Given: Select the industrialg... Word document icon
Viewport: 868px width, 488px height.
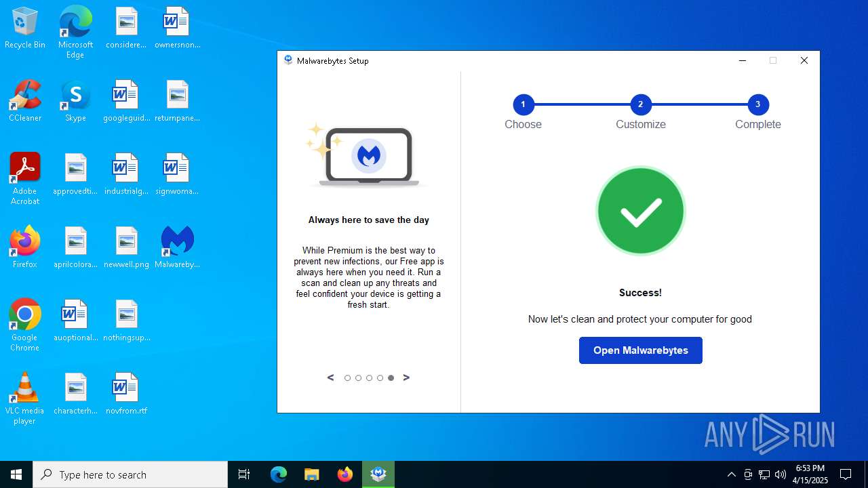Looking at the screenshot, I should point(126,174).
